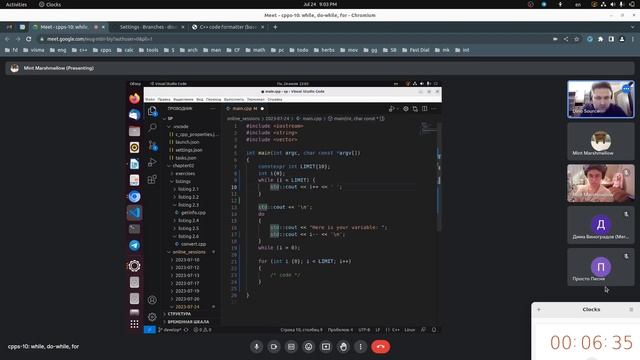This screenshot has width=640, height=360.
Task: Open the Activities overview
Action: click(x=16, y=4)
